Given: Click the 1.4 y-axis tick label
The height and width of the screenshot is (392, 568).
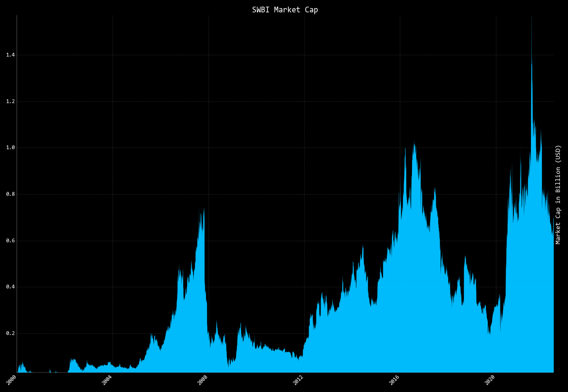Looking at the screenshot, I should pyautogui.click(x=10, y=55).
